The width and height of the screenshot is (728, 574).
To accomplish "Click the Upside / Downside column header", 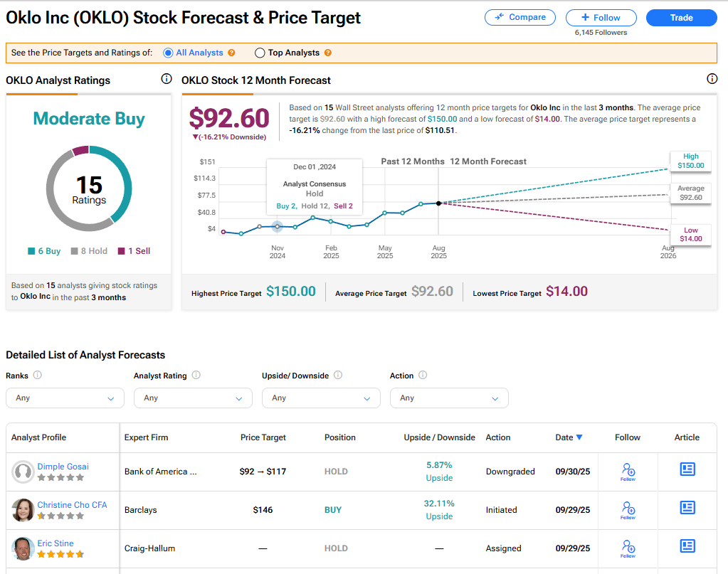I will pos(439,437).
